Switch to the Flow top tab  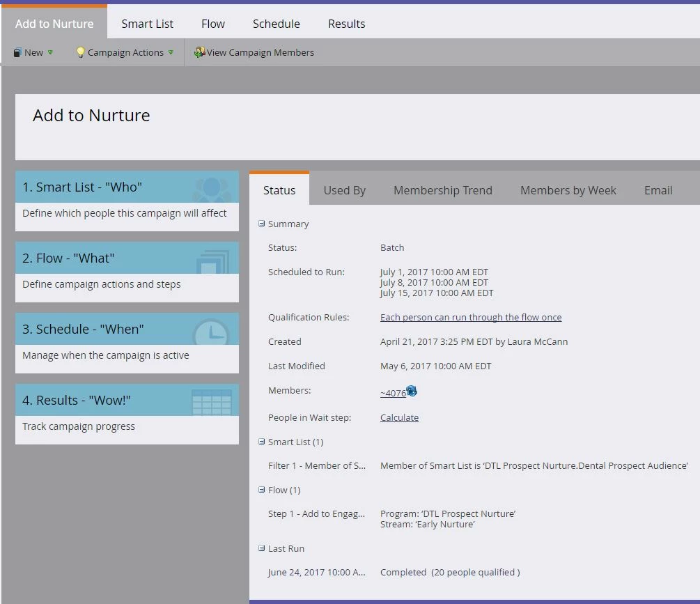(213, 24)
